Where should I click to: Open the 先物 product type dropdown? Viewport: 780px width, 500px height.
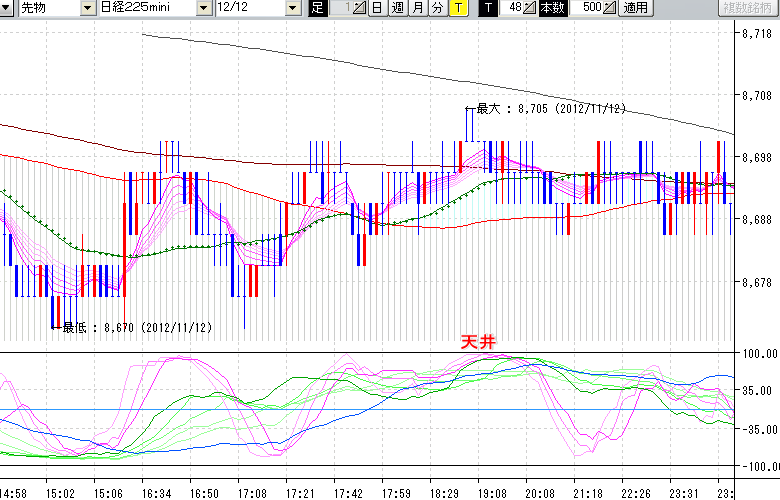pos(92,8)
